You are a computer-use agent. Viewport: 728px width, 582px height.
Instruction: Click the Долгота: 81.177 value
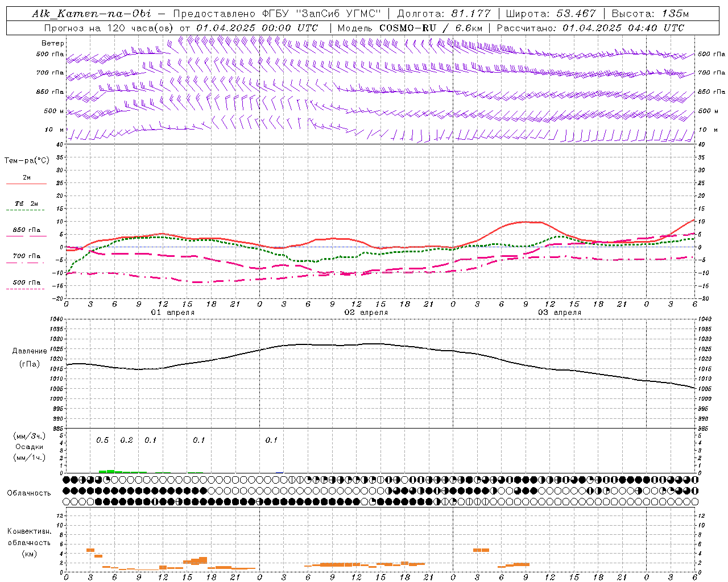click(x=443, y=14)
